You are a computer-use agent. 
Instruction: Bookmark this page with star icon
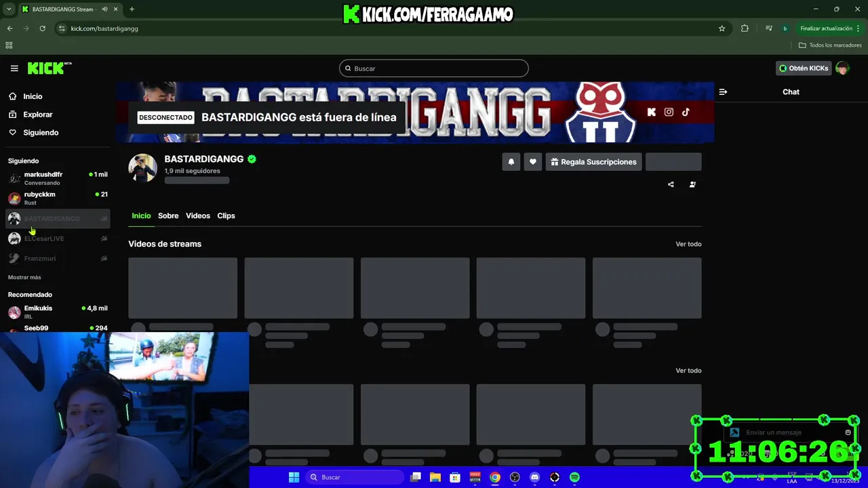click(x=722, y=28)
